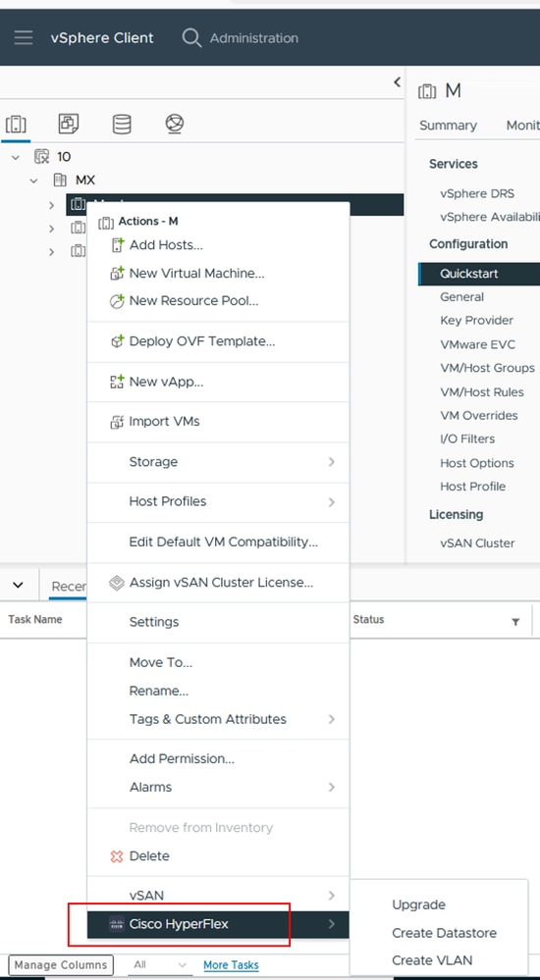Collapse the vCenter 10 tree node

point(16,157)
